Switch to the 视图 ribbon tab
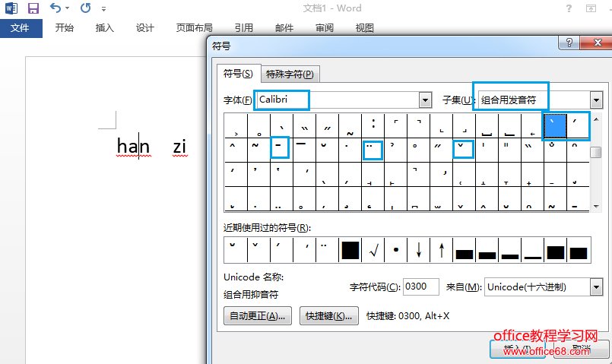 (365, 27)
